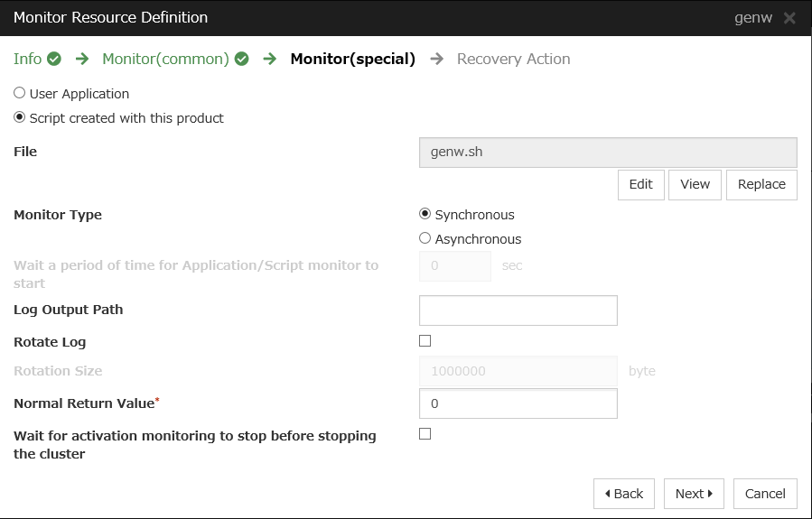812x519 pixels.
Task: Tick wait for activation monitoring checkbox
Action: point(425,434)
